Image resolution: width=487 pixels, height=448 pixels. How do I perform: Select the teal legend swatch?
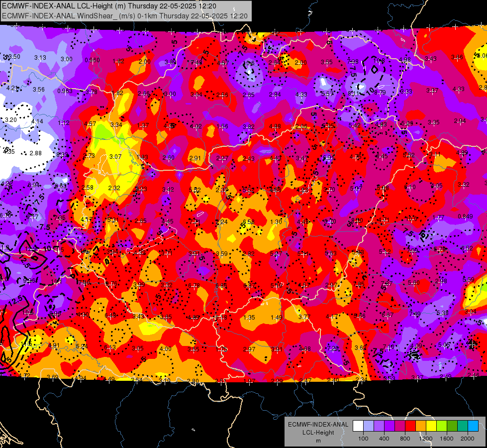tap(463, 426)
